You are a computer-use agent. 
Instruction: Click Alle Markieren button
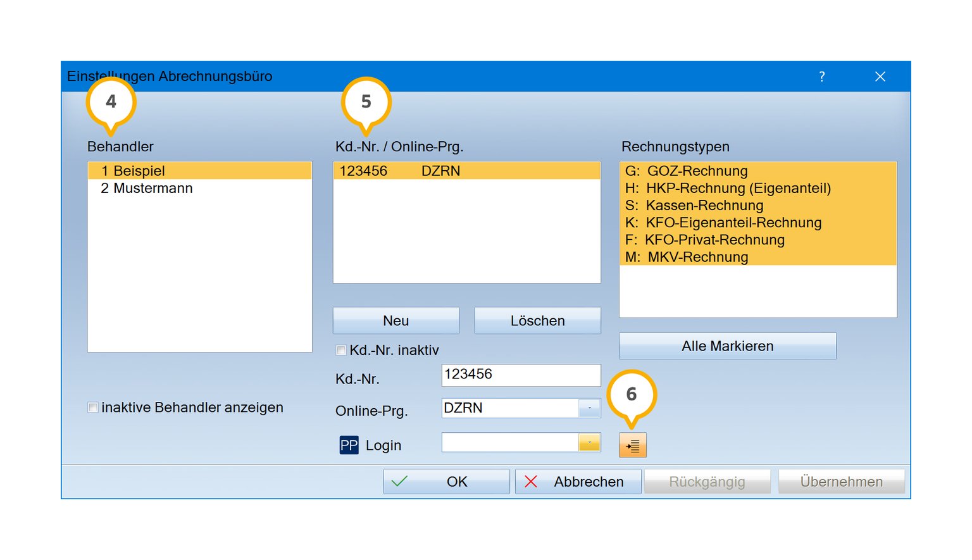tap(727, 346)
